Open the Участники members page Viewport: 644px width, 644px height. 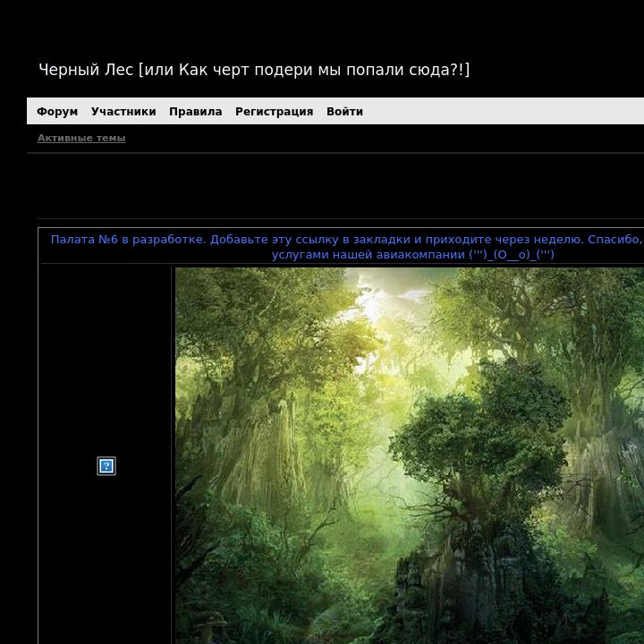coord(123,111)
